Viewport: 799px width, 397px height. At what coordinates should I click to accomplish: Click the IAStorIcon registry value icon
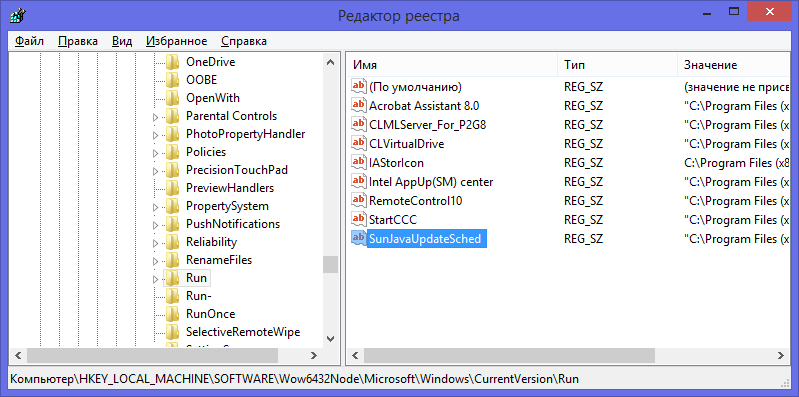tap(359, 163)
